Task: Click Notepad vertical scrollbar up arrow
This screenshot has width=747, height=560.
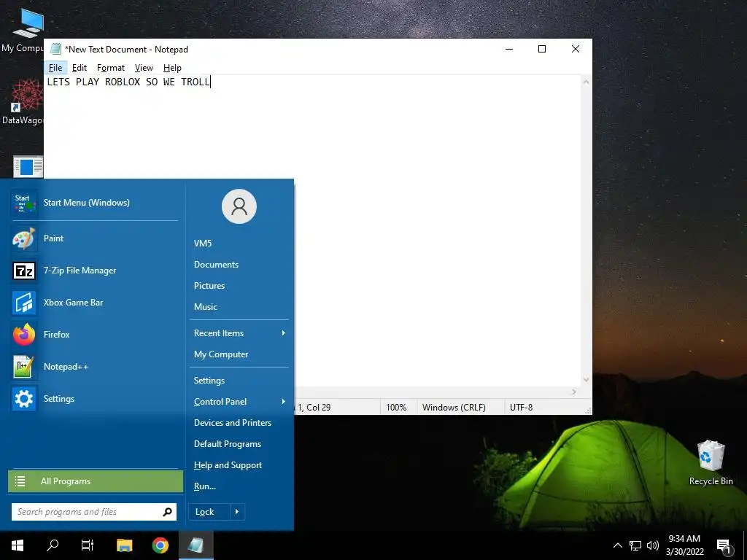Action: 586,82
